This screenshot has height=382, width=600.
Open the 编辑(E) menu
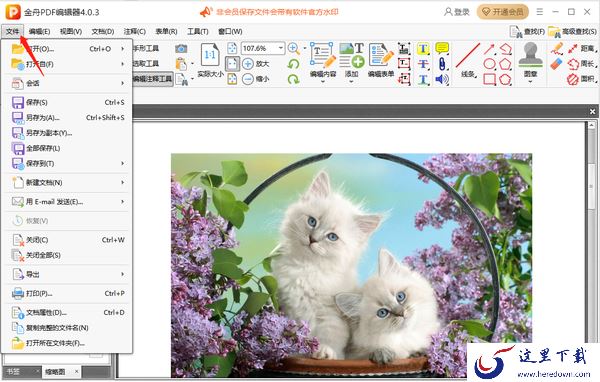(39, 31)
